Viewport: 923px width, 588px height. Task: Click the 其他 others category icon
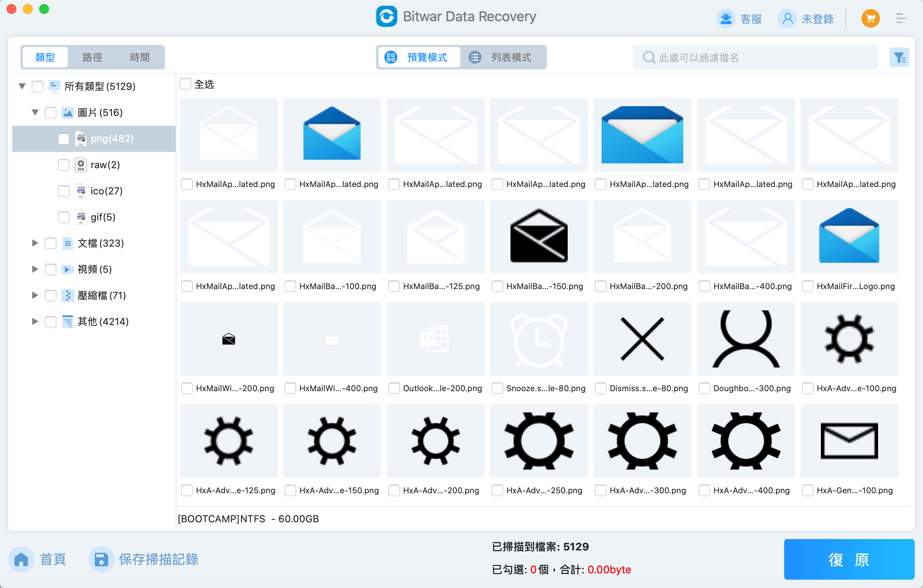tap(67, 322)
